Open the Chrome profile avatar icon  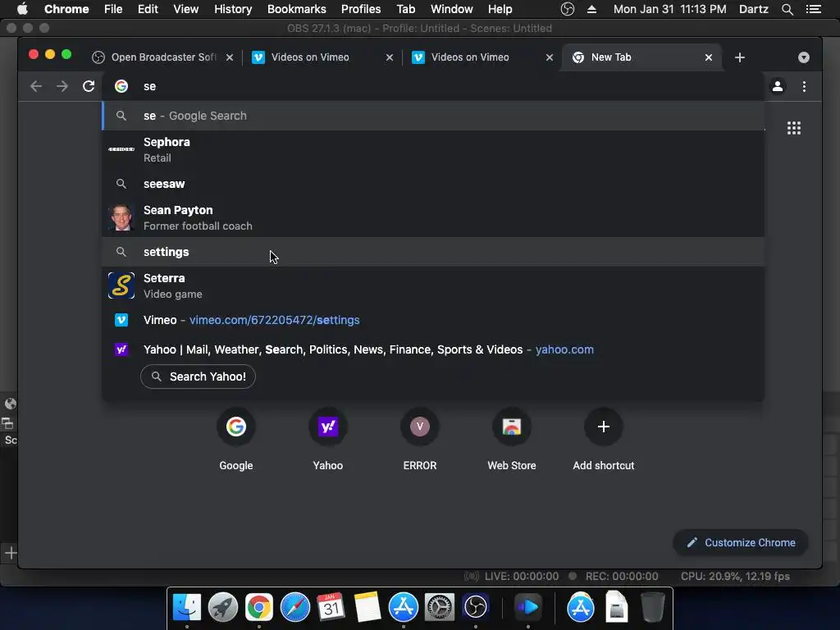tap(778, 86)
